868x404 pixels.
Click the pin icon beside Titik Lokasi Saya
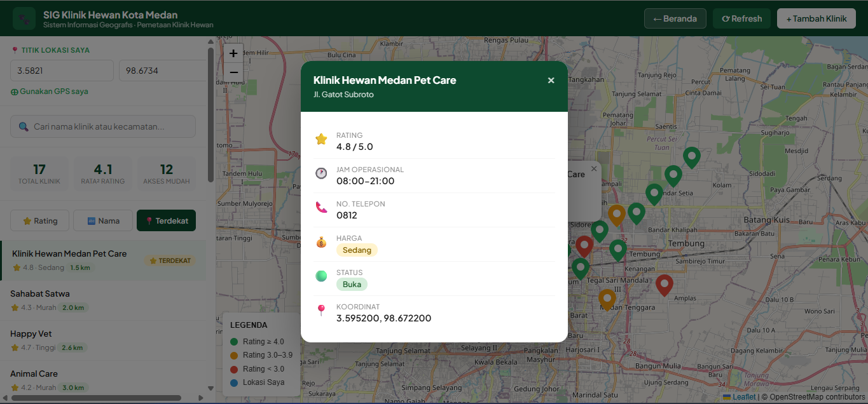15,50
